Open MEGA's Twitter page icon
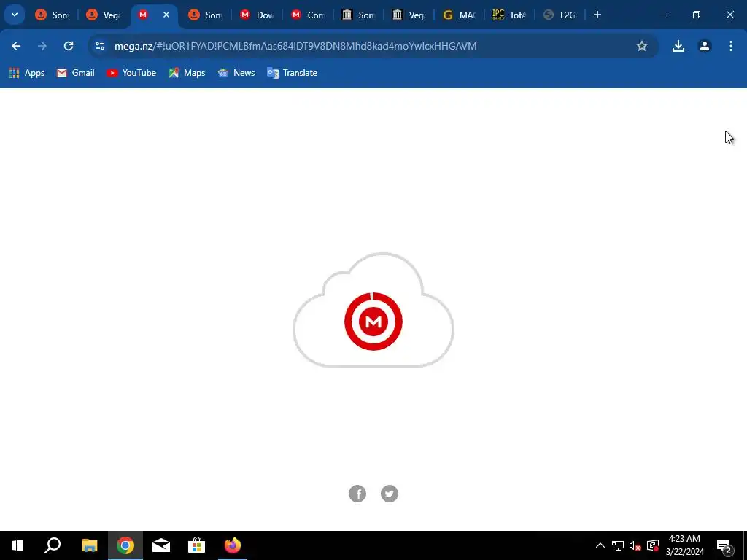The image size is (747, 560). pos(390,494)
